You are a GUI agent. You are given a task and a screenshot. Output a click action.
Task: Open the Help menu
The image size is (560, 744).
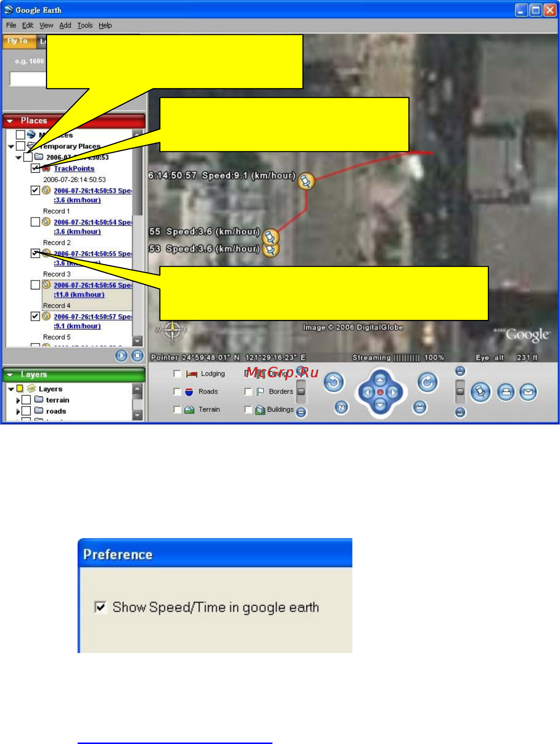tap(105, 25)
